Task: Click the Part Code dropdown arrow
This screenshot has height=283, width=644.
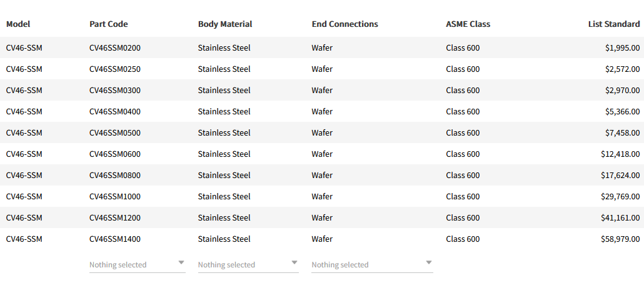Action: [x=181, y=263]
